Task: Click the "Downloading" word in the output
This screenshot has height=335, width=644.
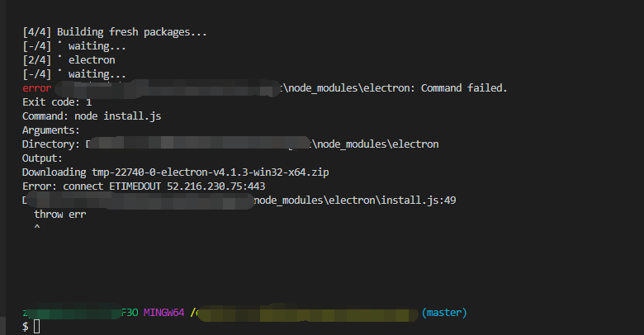Action: pos(54,172)
